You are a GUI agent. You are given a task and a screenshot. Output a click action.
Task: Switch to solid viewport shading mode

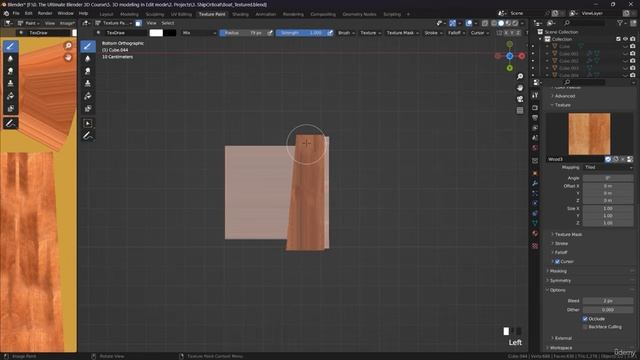click(x=501, y=23)
